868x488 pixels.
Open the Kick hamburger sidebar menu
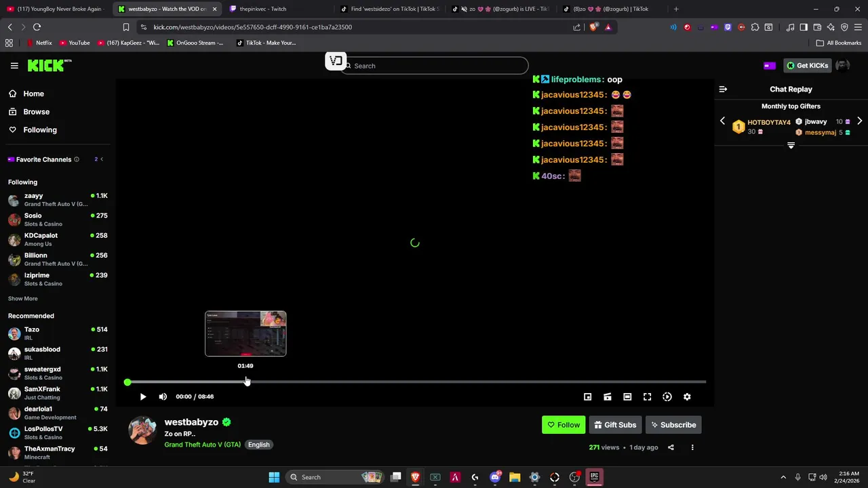[x=14, y=66]
